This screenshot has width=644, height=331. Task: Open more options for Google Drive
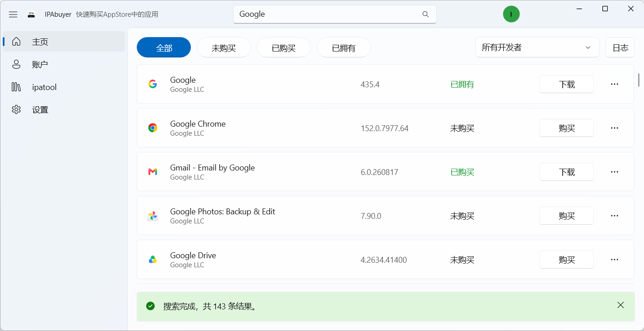point(615,260)
